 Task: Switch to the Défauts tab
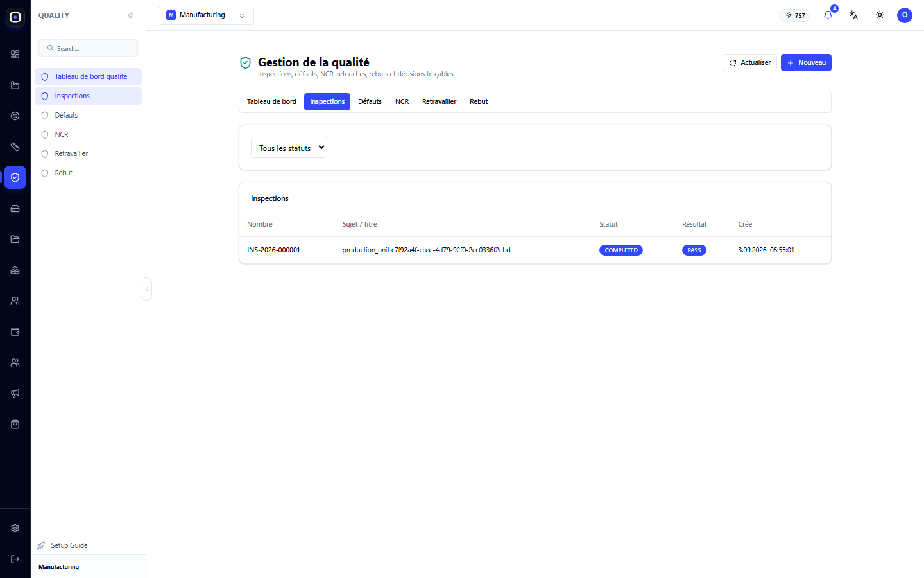(x=370, y=101)
